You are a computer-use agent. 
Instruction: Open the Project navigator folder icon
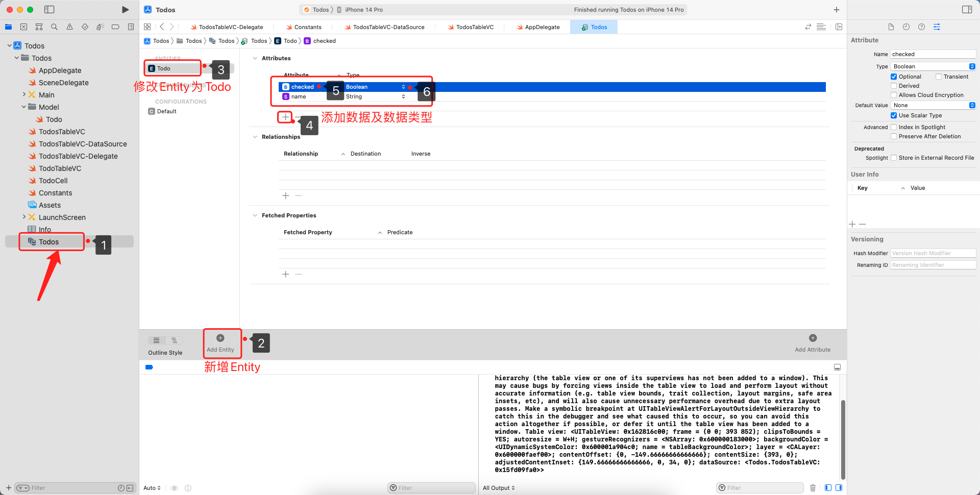8,27
